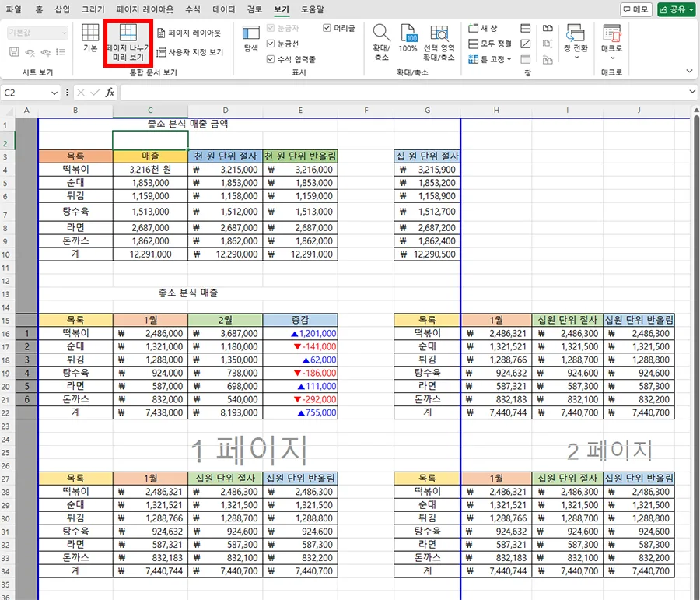Screen dimensions: 700x600
Task: Switch to the 데이터 ribbon tab
Action: (x=225, y=9)
